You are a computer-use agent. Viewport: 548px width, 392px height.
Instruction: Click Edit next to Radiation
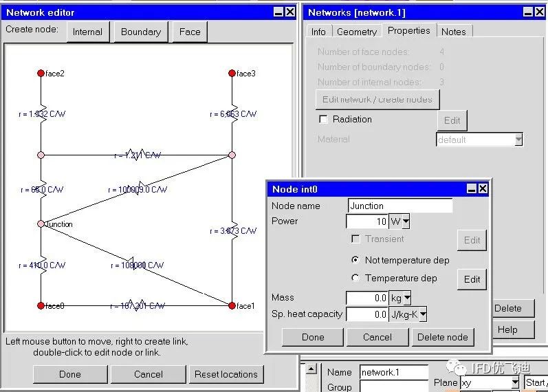click(x=452, y=120)
